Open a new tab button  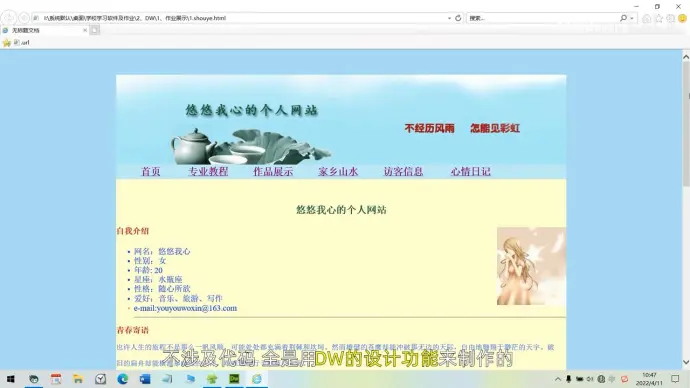[95, 30]
